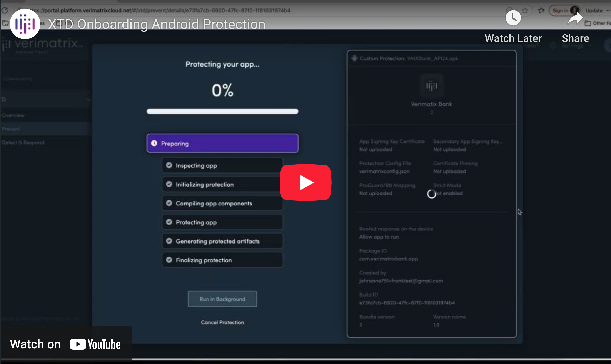This screenshot has width=611, height=364.
Task: Click the Allow app to run value
Action: pos(379,237)
